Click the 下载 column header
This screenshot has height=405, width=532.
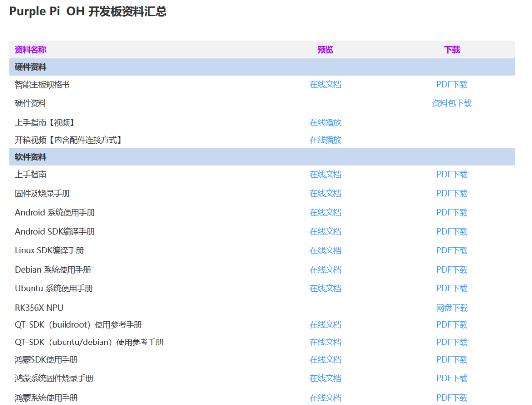(x=452, y=50)
